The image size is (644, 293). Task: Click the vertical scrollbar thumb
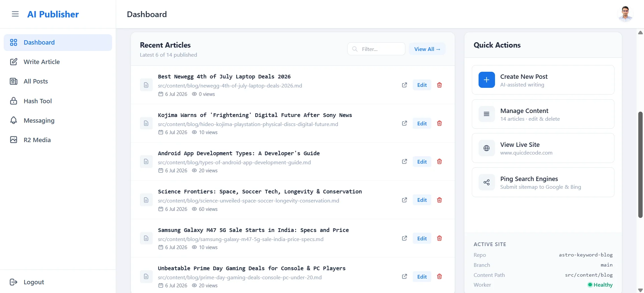(x=640, y=165)
